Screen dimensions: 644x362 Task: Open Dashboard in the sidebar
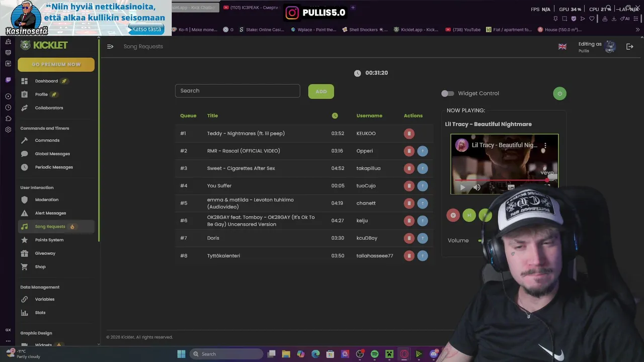(46, 81)
